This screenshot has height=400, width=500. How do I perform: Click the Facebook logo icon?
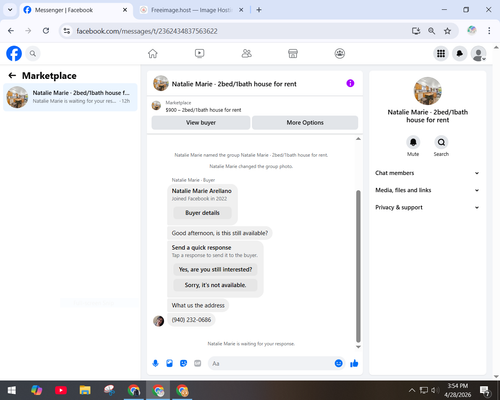point(14,53)
